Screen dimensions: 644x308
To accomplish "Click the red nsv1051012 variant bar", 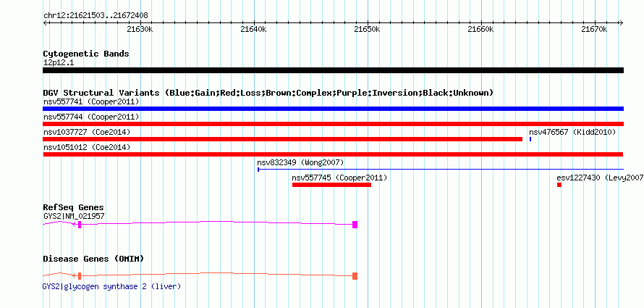I will [333, 154].
